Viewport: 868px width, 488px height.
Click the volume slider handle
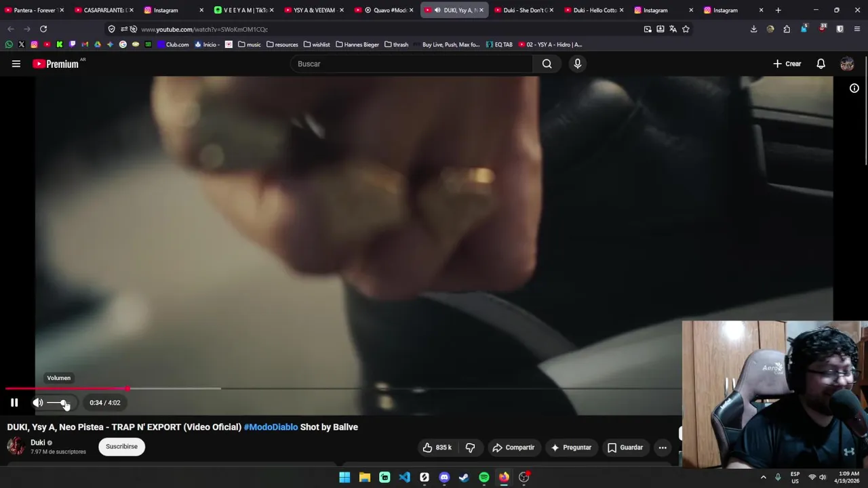point(64,403)
